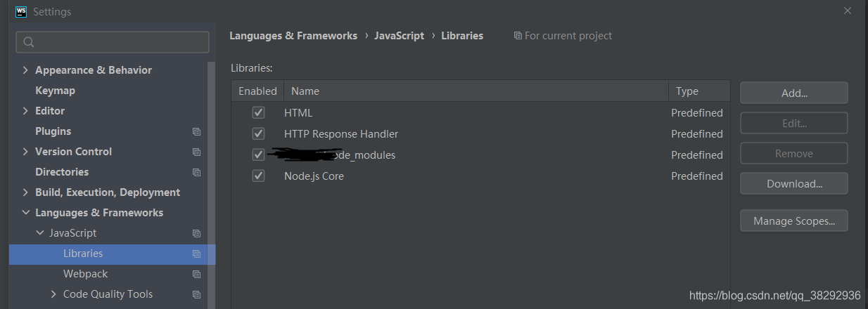Image resolution: width=868 pixels, height=309 pixels.
Task: Click project-level icon next to Libraries
Action: [x=196, y=254]
